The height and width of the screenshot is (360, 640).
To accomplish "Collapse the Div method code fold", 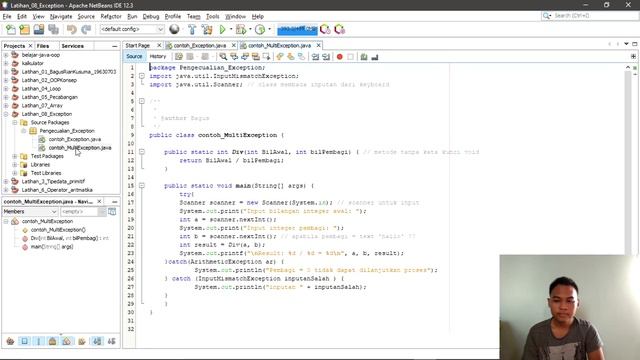I will (142, 152).
